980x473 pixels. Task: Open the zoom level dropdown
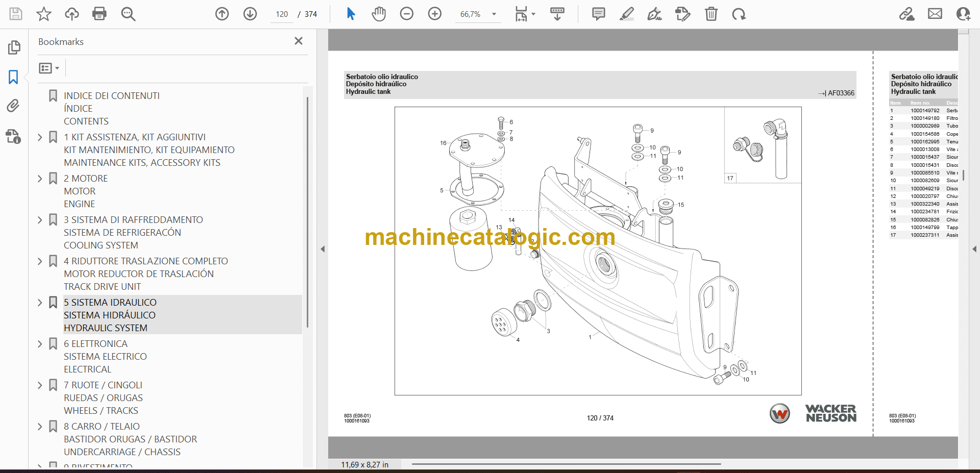point(494,14)
